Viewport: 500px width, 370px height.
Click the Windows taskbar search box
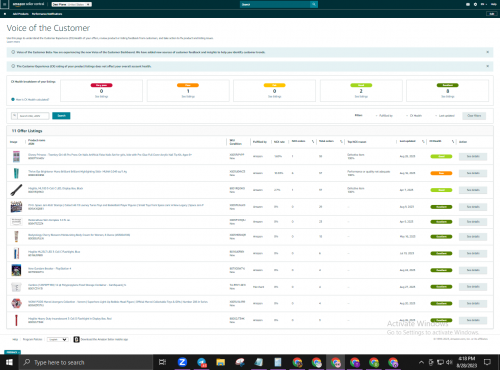point(86,362)
